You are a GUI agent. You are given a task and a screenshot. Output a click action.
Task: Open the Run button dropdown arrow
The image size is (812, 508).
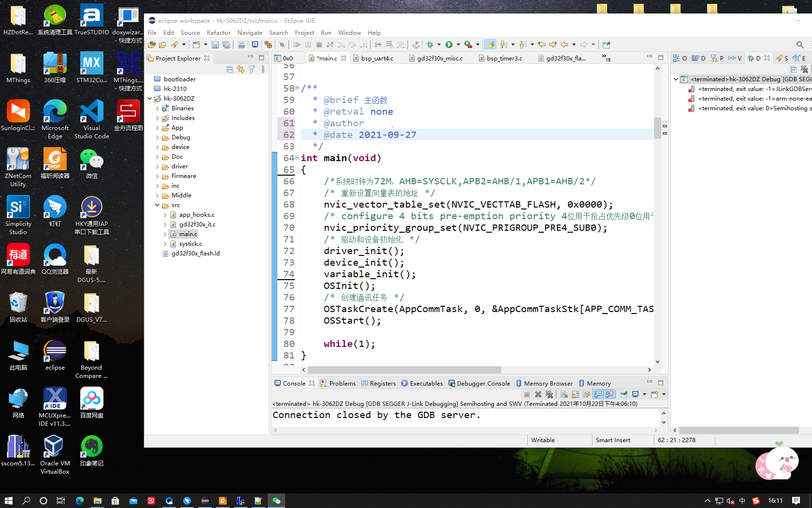[458, 45]
